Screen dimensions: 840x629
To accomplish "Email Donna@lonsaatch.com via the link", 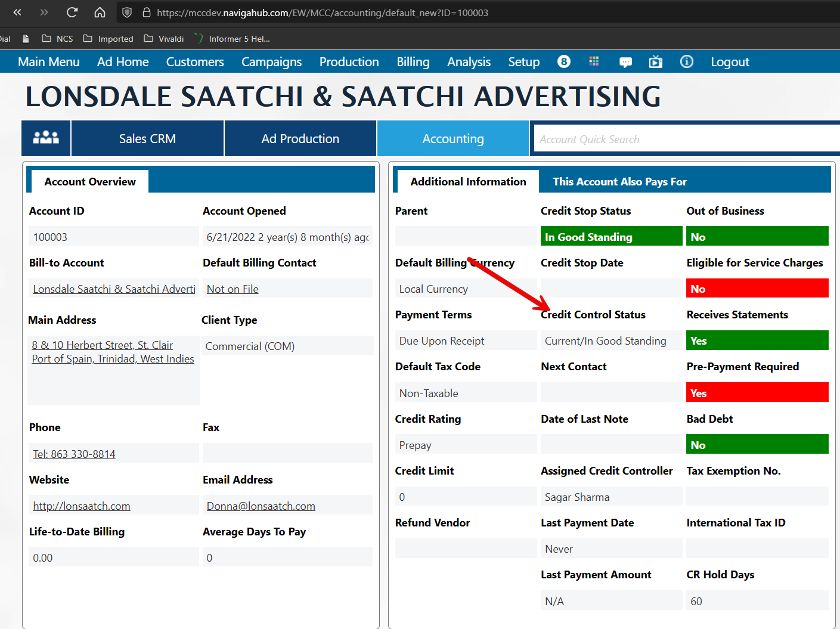I will [x=261, y=506].
